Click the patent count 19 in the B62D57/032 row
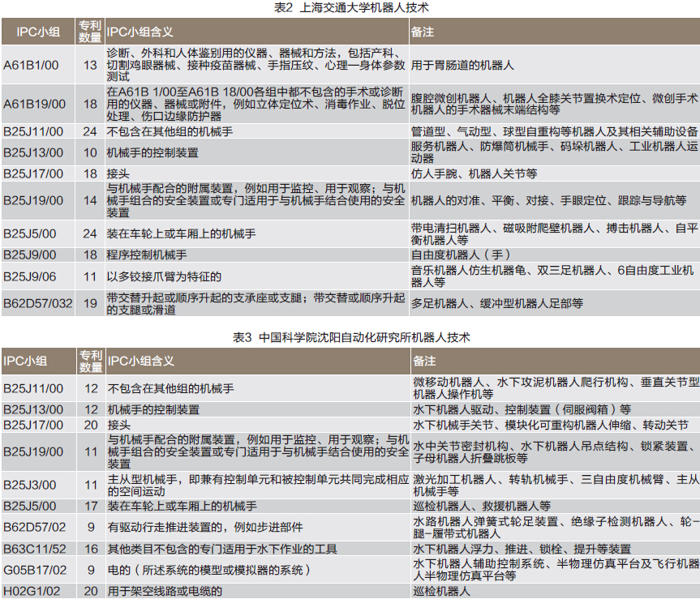 (x=90, y=303)
